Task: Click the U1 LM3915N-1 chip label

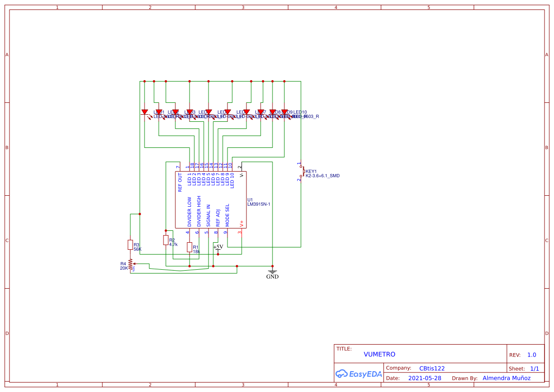Action: tap(259, 202)
